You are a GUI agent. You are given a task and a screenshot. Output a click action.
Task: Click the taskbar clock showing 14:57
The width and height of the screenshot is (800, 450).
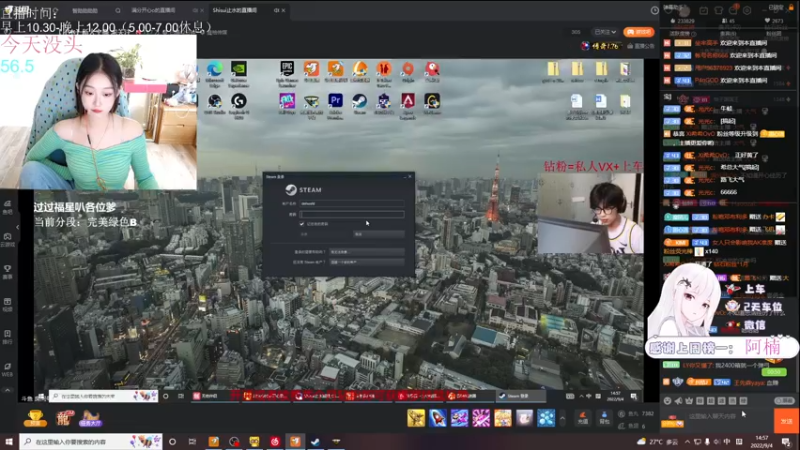[761, 441]
